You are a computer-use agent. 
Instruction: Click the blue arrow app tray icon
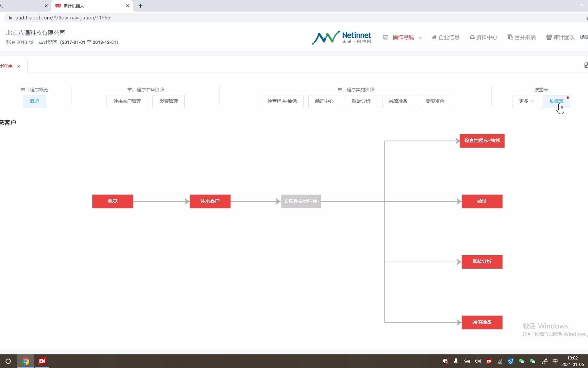pyautogui.click(x=511, y=361)
